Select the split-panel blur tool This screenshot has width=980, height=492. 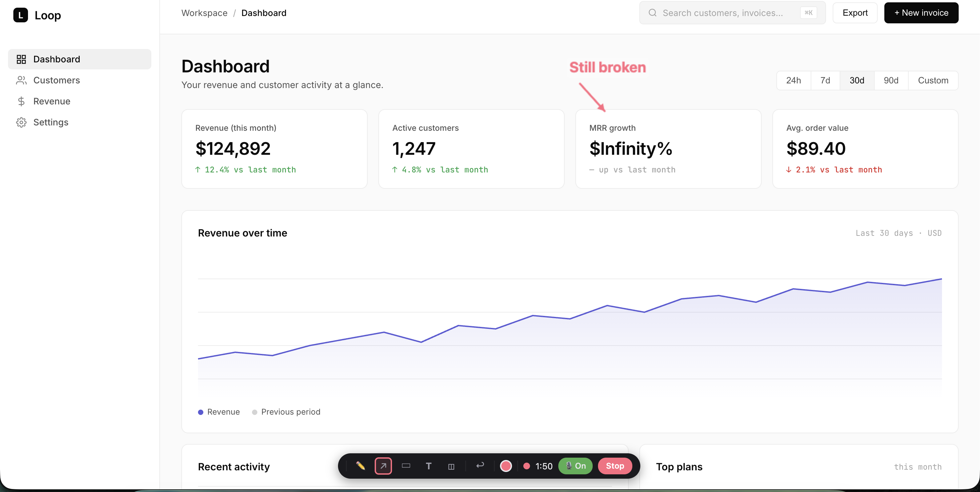451,466
